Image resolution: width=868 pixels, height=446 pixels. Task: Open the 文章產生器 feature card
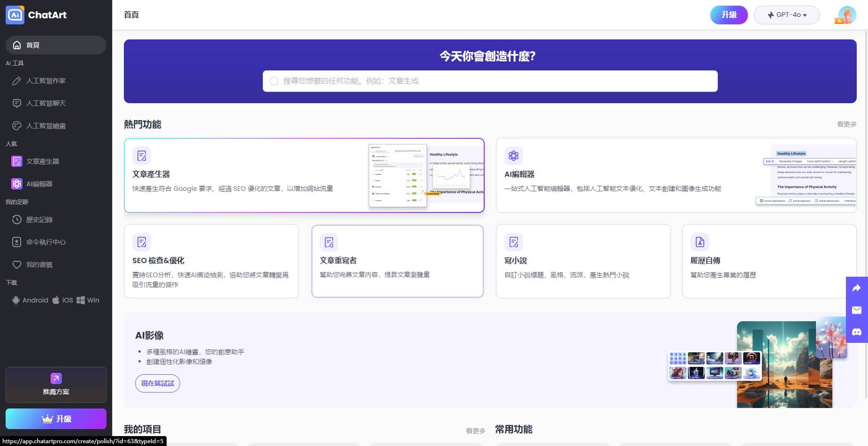tap(304, 175)
